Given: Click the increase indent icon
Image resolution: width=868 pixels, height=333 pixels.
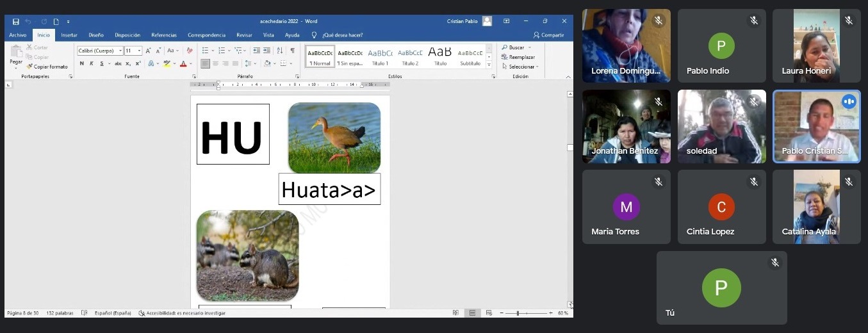Looking at the screenshot, I should 266,51.
